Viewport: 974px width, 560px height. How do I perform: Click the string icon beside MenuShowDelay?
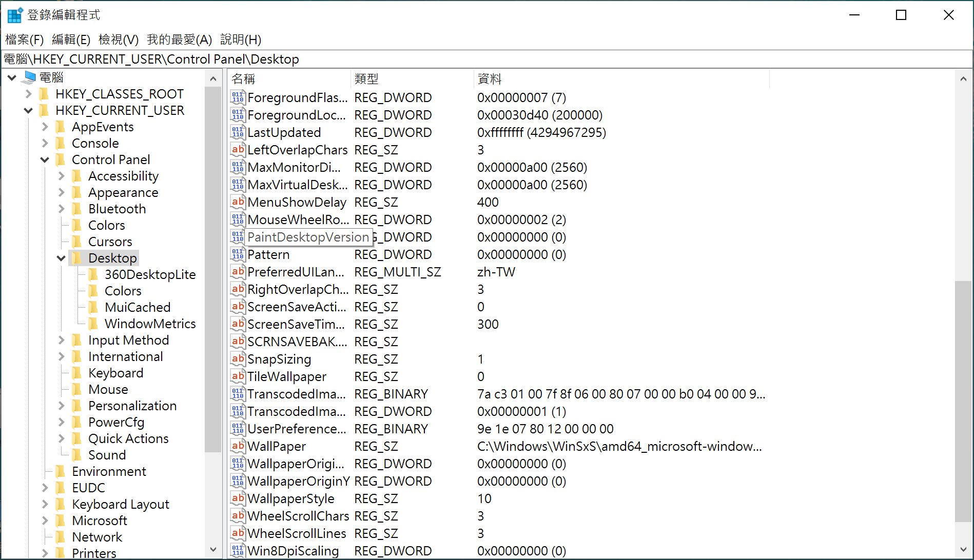point(238,202)
